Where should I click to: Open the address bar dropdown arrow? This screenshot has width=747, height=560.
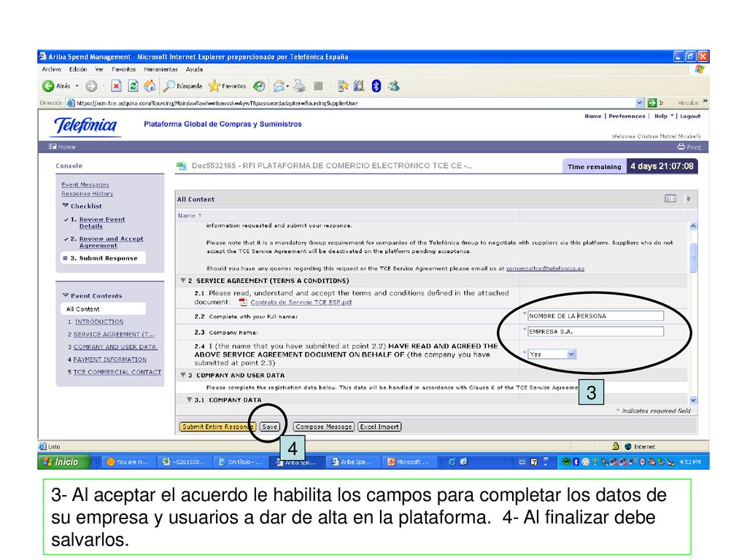coord(639,103)
